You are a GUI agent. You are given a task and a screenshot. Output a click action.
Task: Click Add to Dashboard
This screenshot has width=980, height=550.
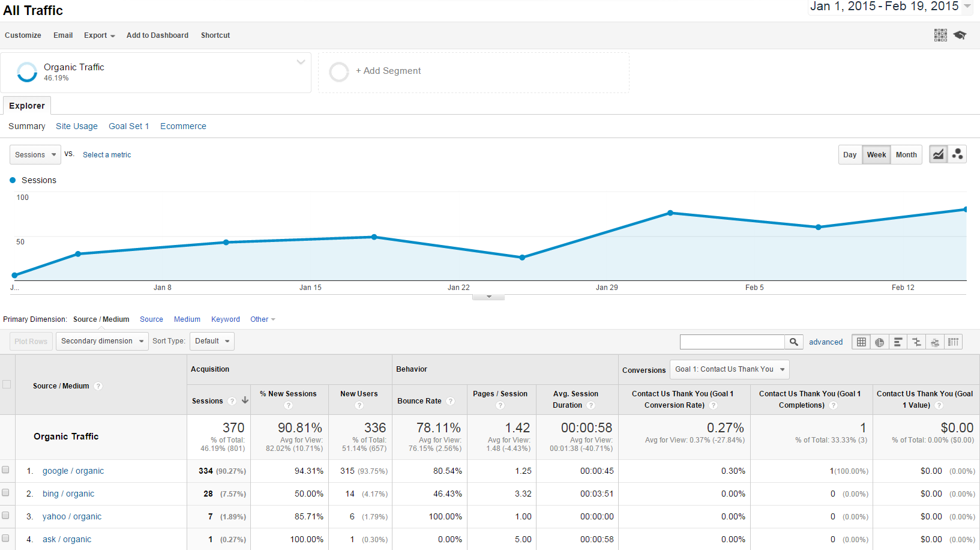click(157, 35)
